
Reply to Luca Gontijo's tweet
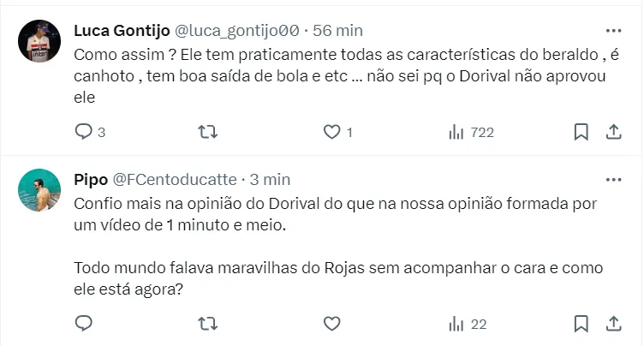tap(84, 132)
